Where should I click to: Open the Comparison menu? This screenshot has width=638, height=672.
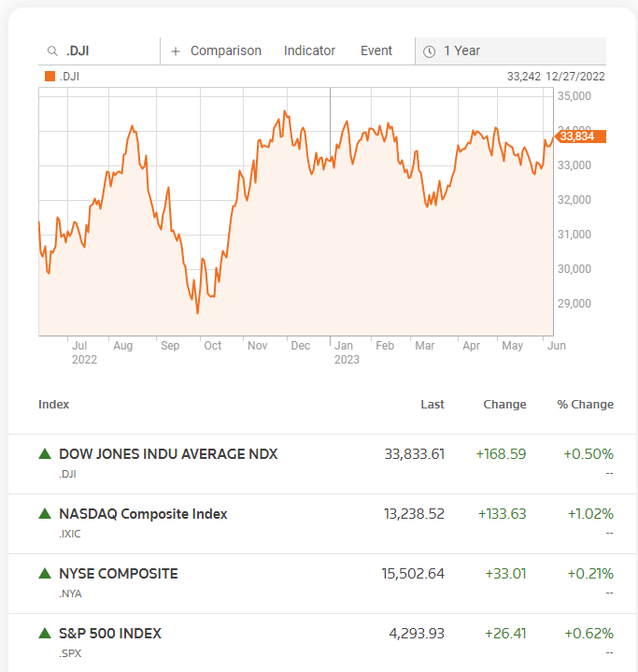(x=226, y=51)
